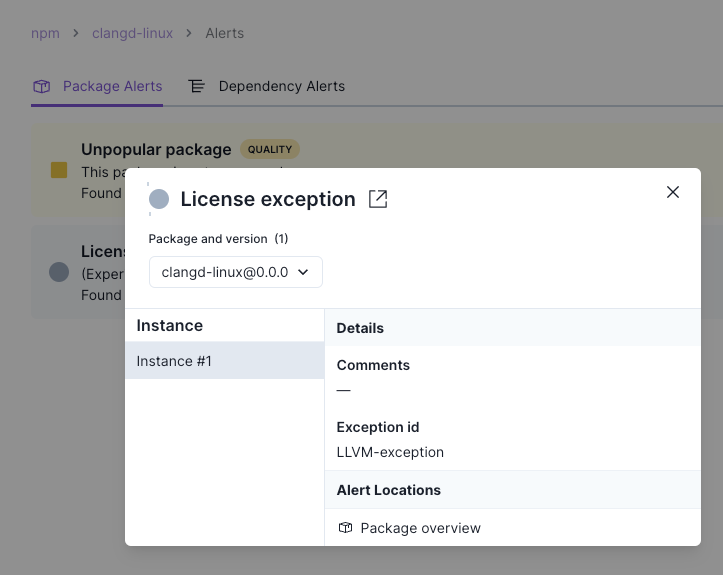Go to the npm breadcrumb link

tap(45, 33)
